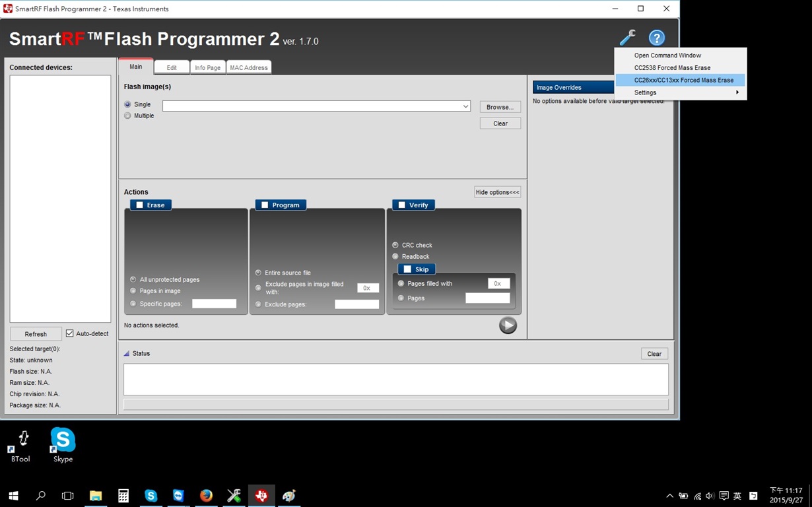Viewport: 812px width, 507px height.
Task: Open BTool desktop shortcut
Action: coord(20,445)
